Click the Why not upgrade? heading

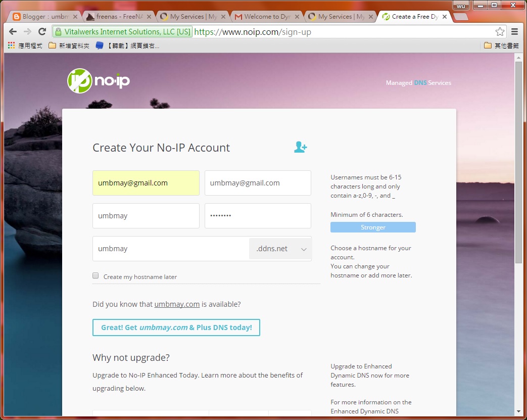click(x=131, y=357)
